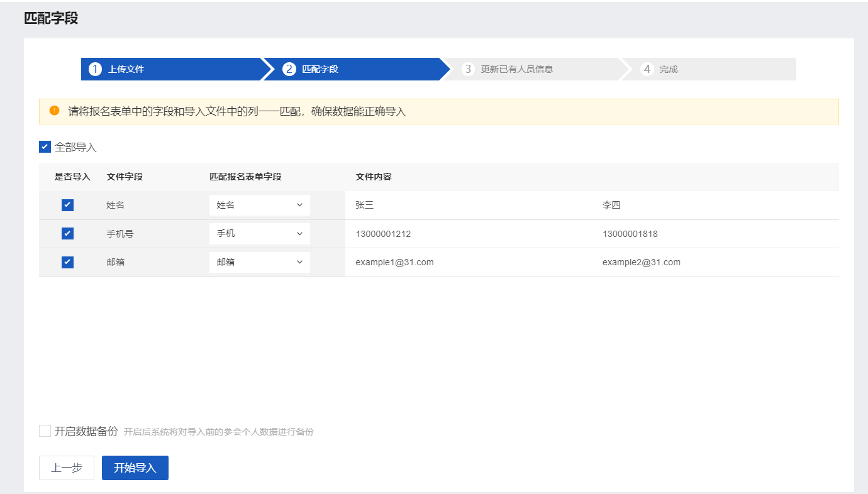This screenshot has height=494, width=868.
Task: Click the backup hint text 开启后系统将对导入前…
Action: coord(218,432)
